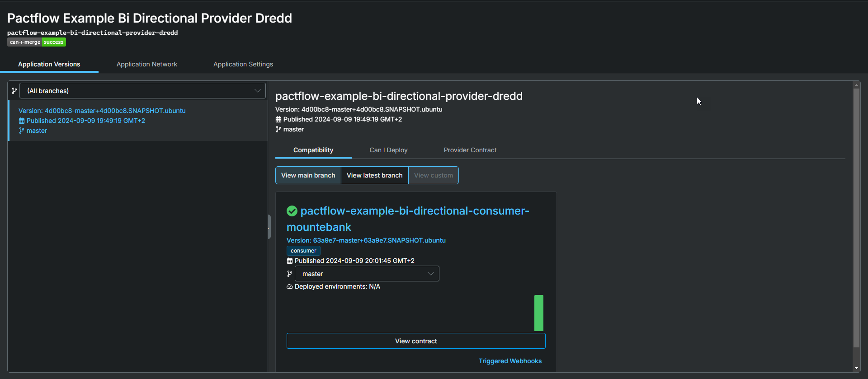Toggle View latest branch option
The image size is (868, 379).
click(375, 175)
